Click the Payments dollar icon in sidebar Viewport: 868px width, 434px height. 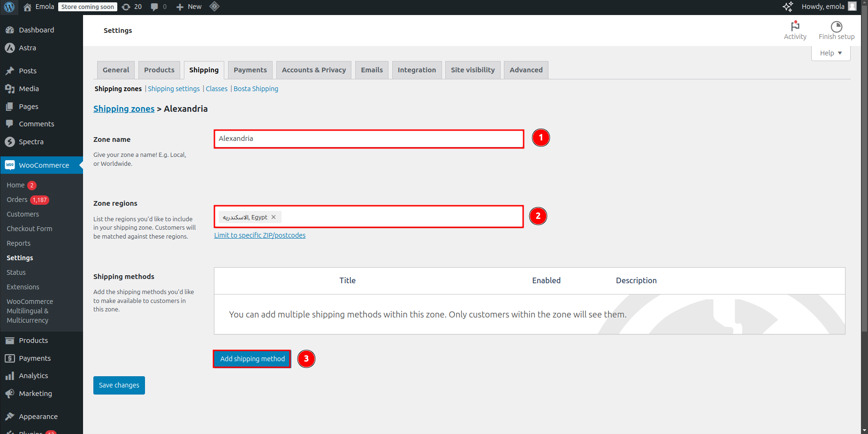pyautogui.click(x=10, y=358)
